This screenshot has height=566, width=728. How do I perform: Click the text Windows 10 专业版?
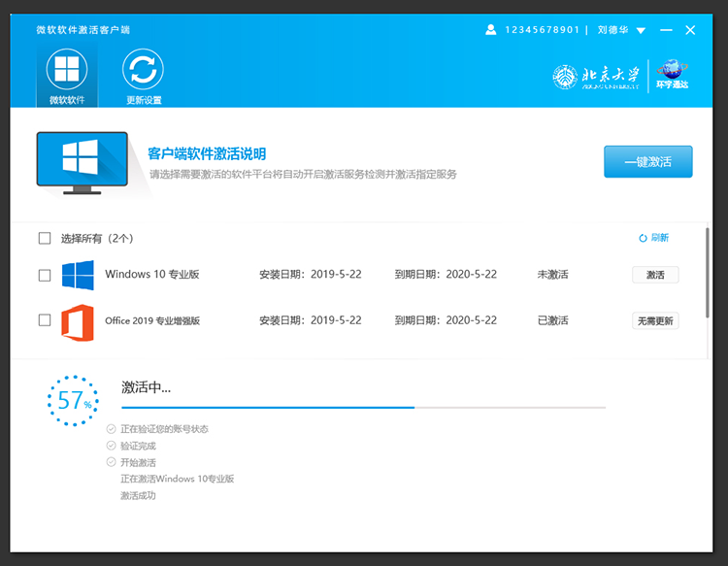point(151,274)
